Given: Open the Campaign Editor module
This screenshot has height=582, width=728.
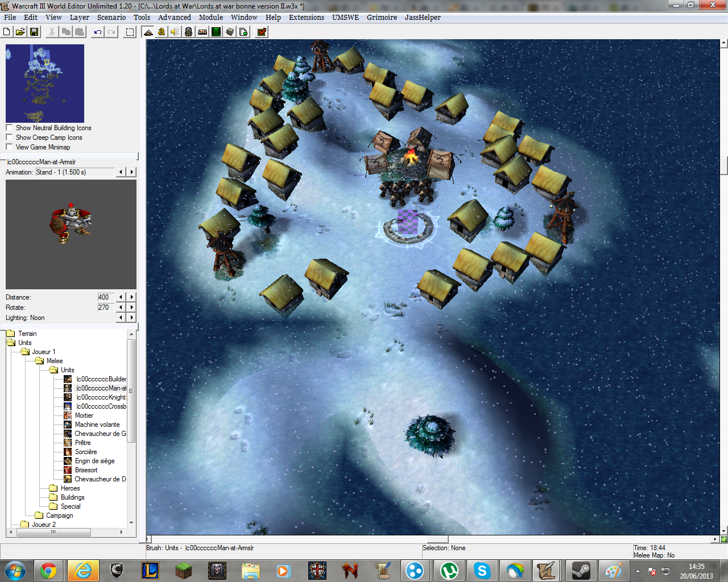Looking at the screenshot, I should click(202, 32).
